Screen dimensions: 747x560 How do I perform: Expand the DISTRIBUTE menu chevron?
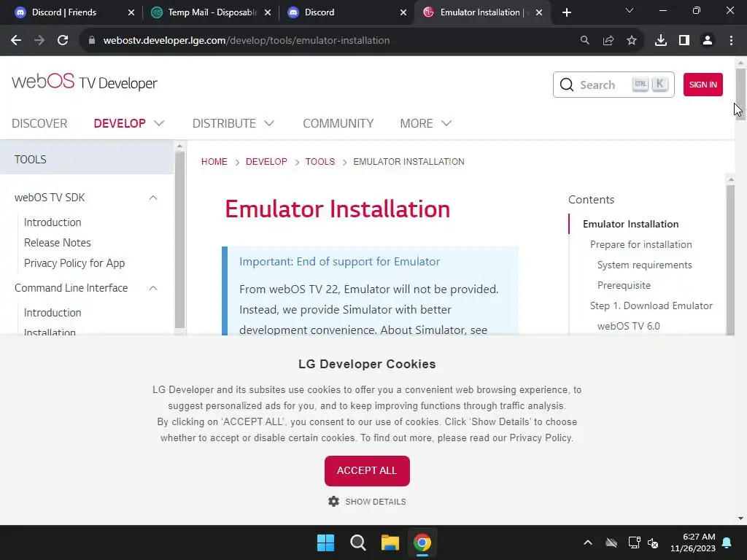point(269,123)
